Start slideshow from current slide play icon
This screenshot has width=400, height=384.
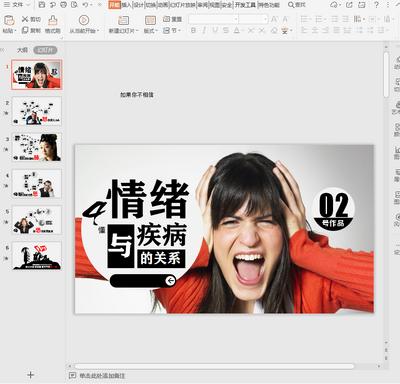tap(84, 20)
